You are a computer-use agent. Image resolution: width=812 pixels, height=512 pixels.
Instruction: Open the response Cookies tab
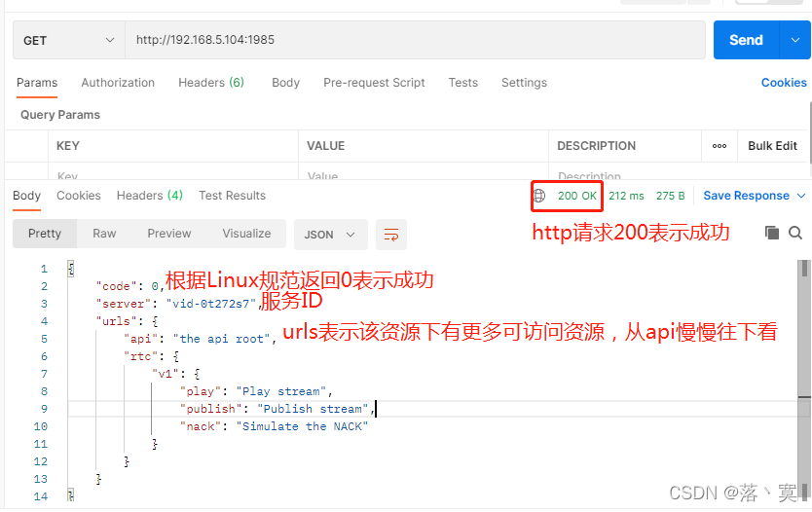pos(79,196)
